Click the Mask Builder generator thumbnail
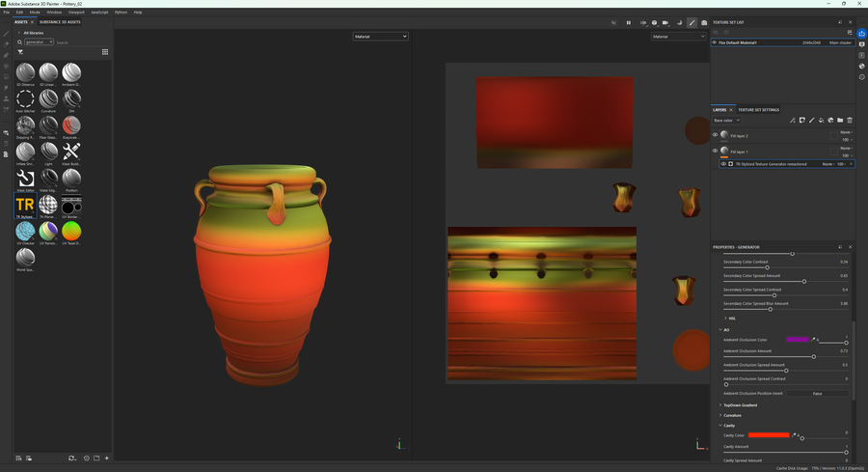 pos(71,152)
